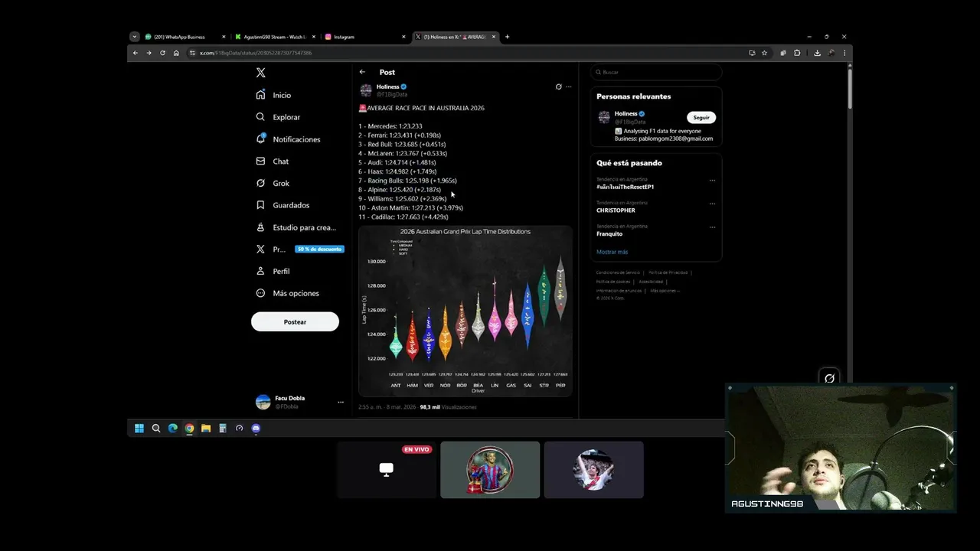Click the browser home button
This screenshot has width=980, height=551.
click(x=176, y=53)
